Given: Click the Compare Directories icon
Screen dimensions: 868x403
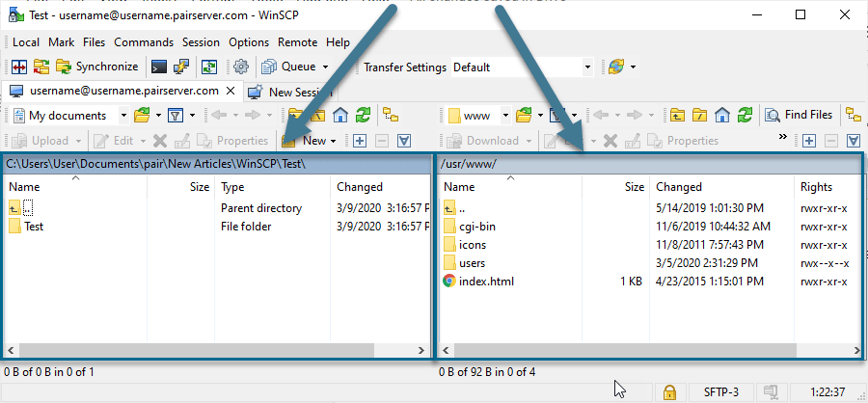Looking at the screenshot, I should (18, 67).
